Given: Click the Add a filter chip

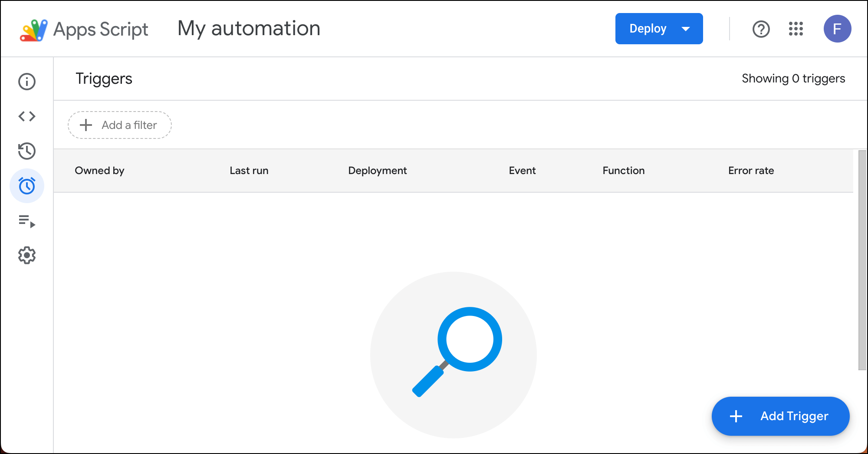Looking at the screenshot, I should point(120,125).
